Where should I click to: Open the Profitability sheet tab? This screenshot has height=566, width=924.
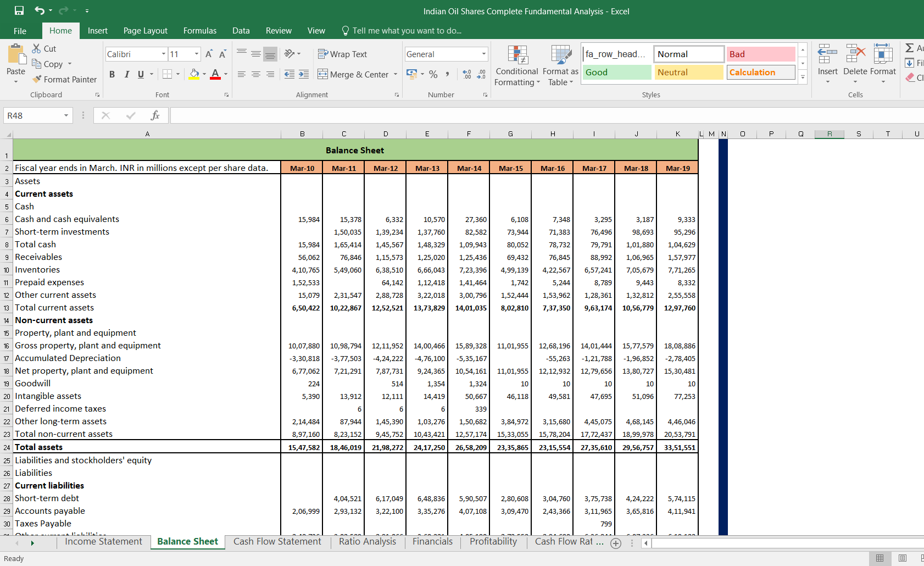click(493, 542)
